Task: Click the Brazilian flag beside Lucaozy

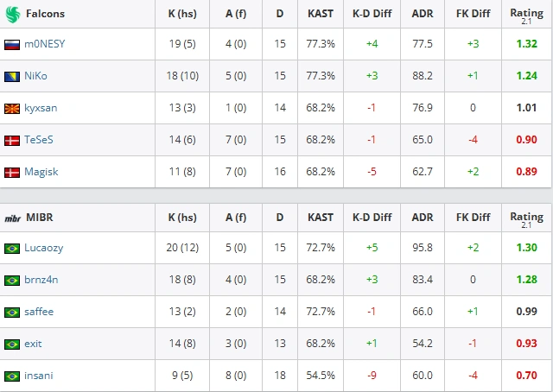Action: click(12, 249)
